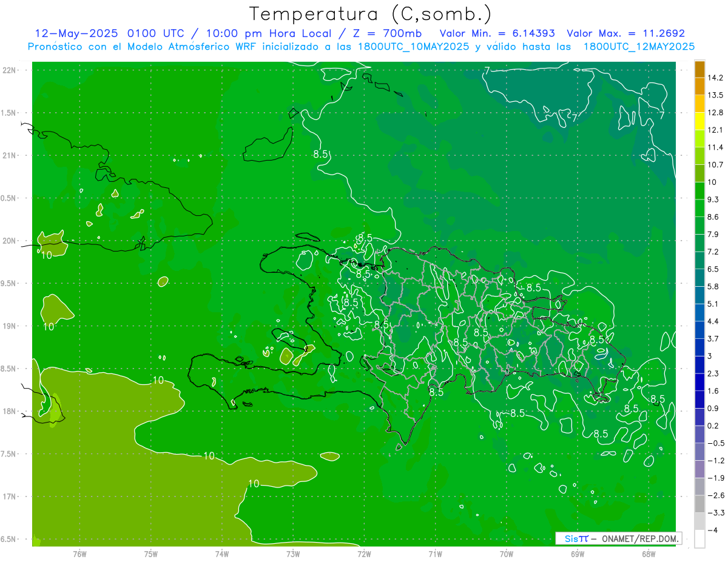This screenshot has height=562, width=728.
Task: Click the 21N latitude axis label
Action: 10,155
